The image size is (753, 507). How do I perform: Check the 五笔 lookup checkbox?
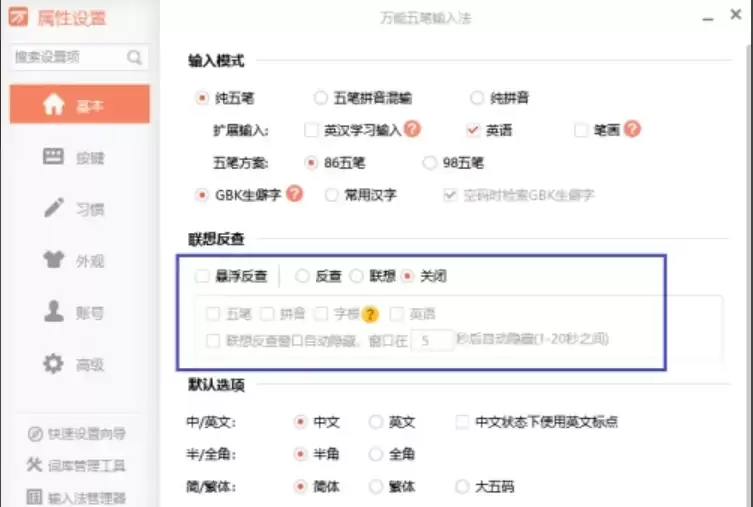(x=213, y=314)
